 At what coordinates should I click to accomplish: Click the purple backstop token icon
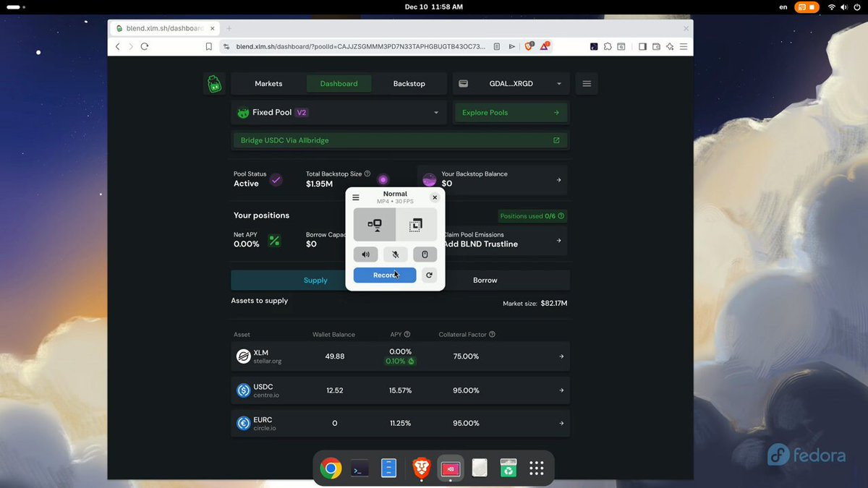tap(383, 180)
